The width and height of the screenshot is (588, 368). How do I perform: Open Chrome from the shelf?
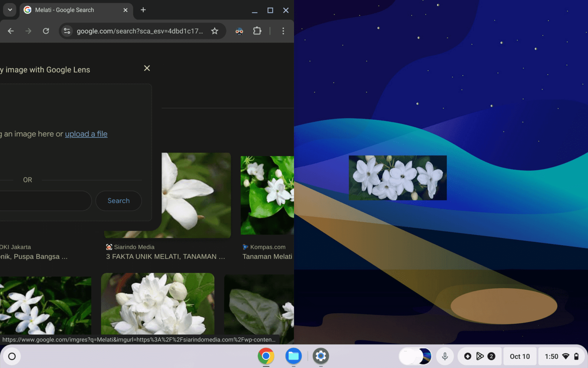[266, 356]
